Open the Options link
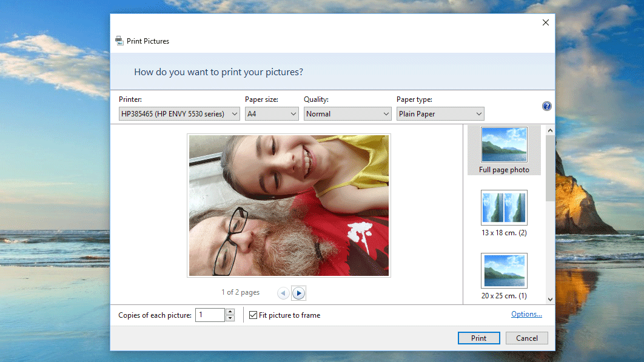644x362 pixels. (x=526, y=314)
